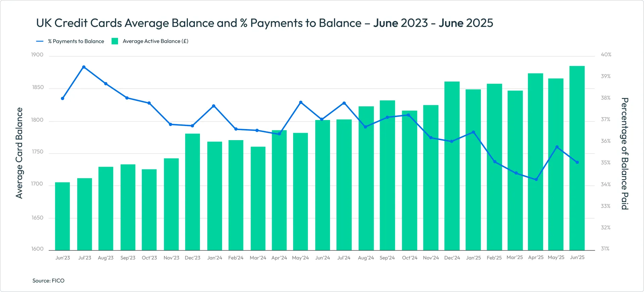The height and width of the screenshot is (292, 644).
Task: Click the Jul'23 peak point on blue line
Action: coord(84,67)
